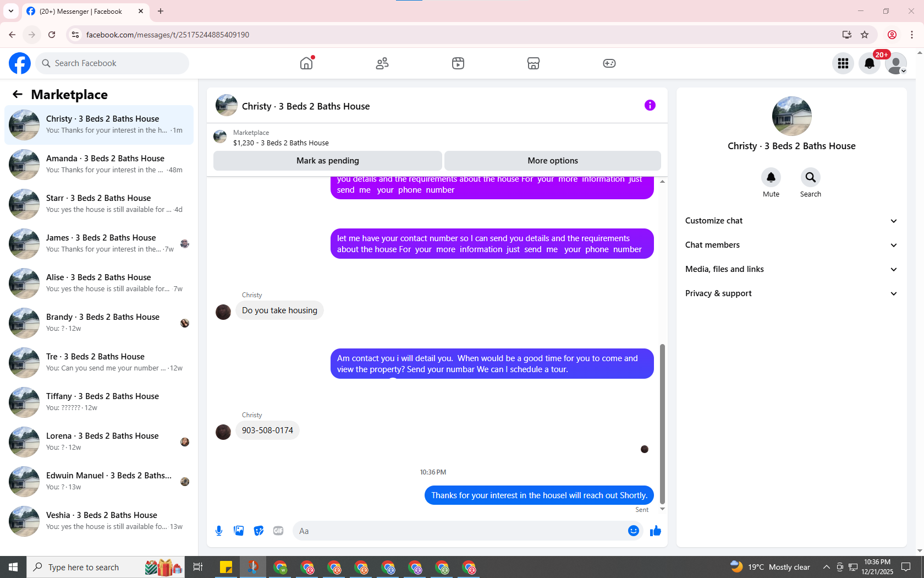924x578 pixels.
Task: Open Alise 3 Beds 2 Baths conversation
Action: (99, 283)
